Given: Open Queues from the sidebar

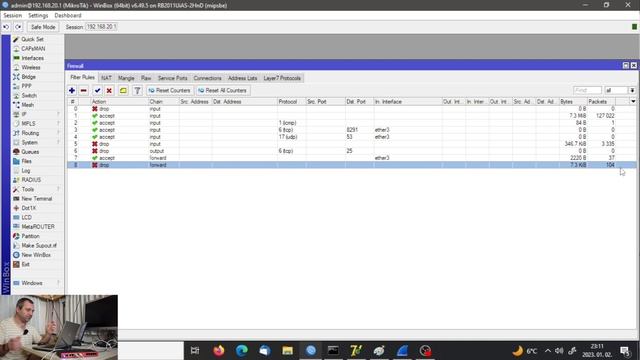Looking at the screenshot, I should click(x=30, y=152).
